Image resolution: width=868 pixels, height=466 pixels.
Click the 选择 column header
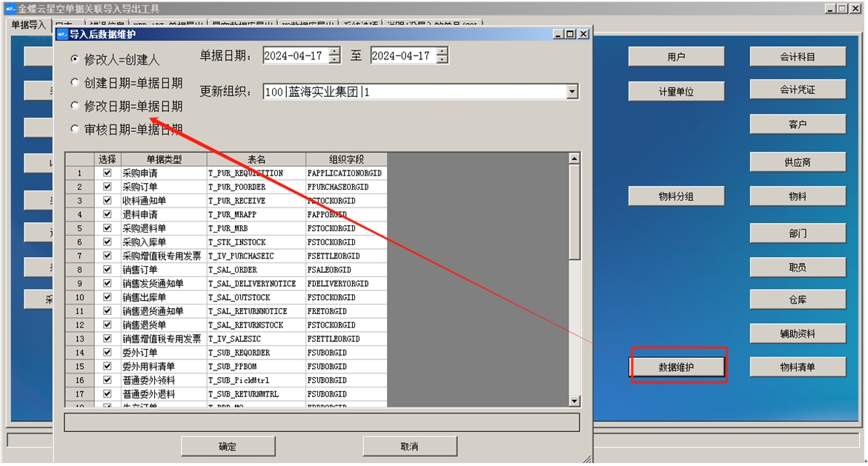tap(107, 159)
